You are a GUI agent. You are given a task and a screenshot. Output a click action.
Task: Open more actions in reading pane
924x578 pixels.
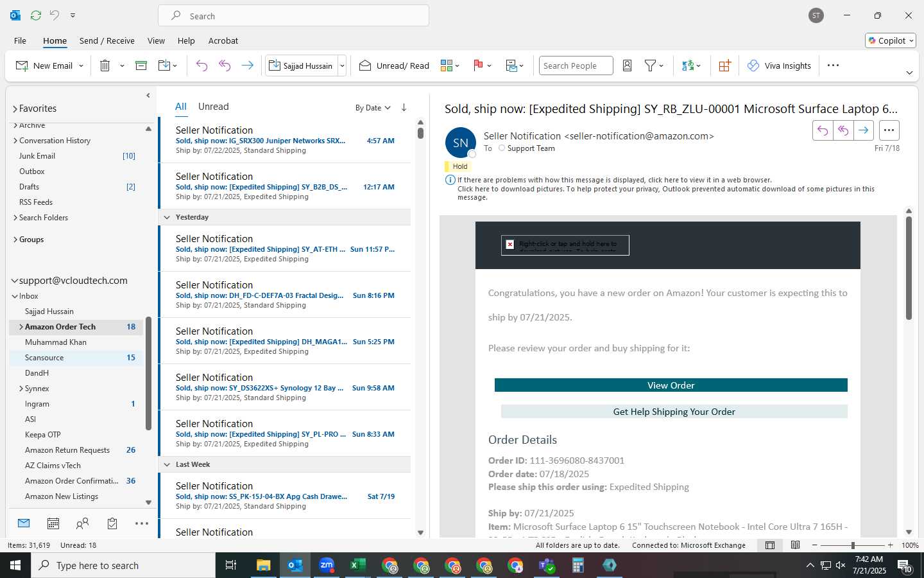pyautogui.click(x=889, y=130)
